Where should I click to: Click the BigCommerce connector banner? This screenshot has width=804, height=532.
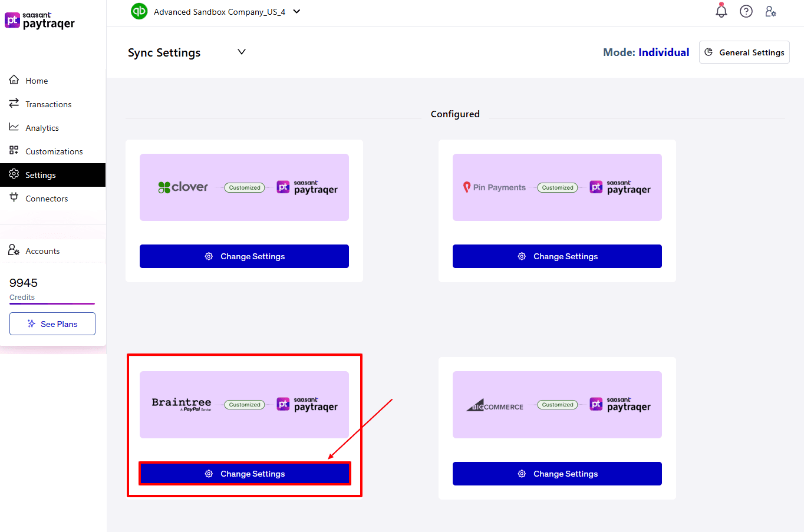(557, 405)
